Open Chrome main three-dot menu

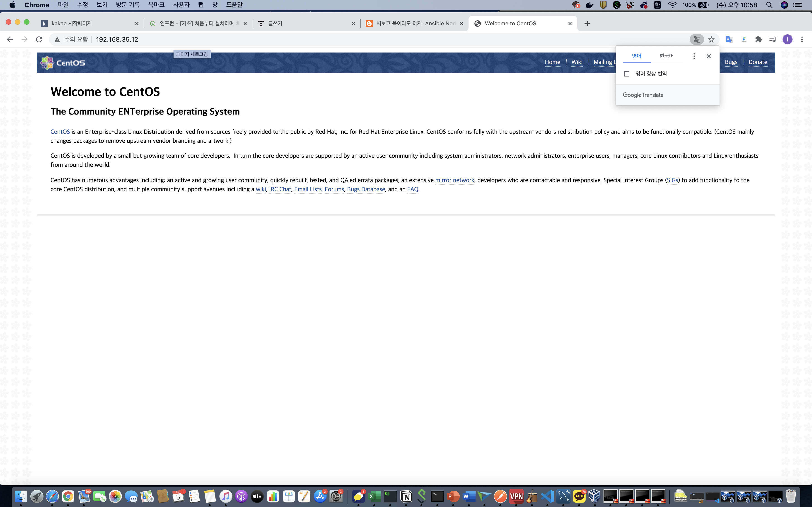click(802, 39)
